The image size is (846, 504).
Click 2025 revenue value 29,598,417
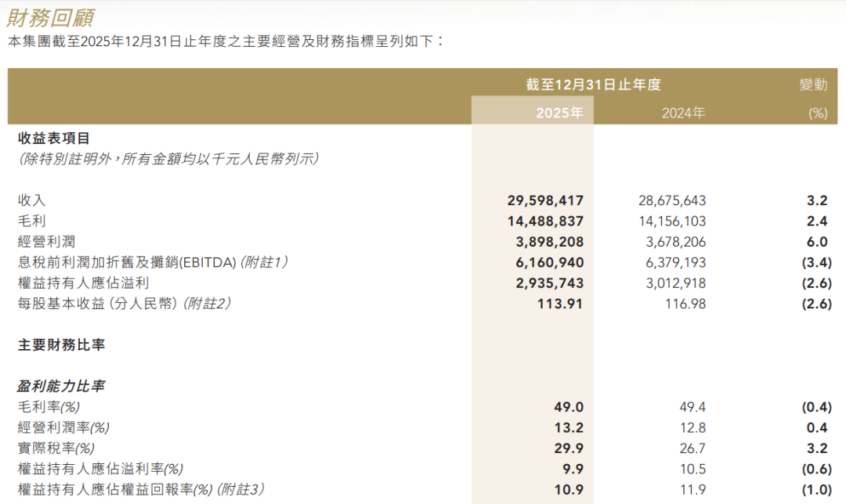coord(546,201)
